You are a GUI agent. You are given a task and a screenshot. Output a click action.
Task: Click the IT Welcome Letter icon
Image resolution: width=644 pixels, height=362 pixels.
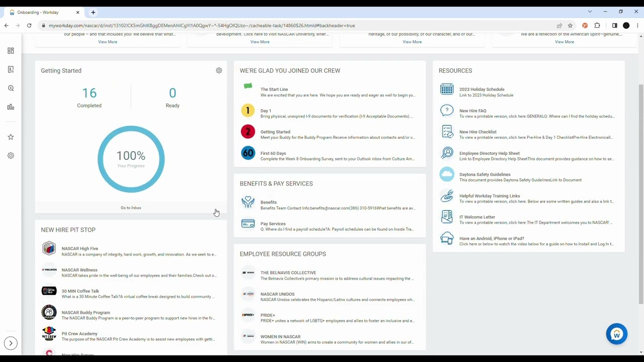pos(447,217)
